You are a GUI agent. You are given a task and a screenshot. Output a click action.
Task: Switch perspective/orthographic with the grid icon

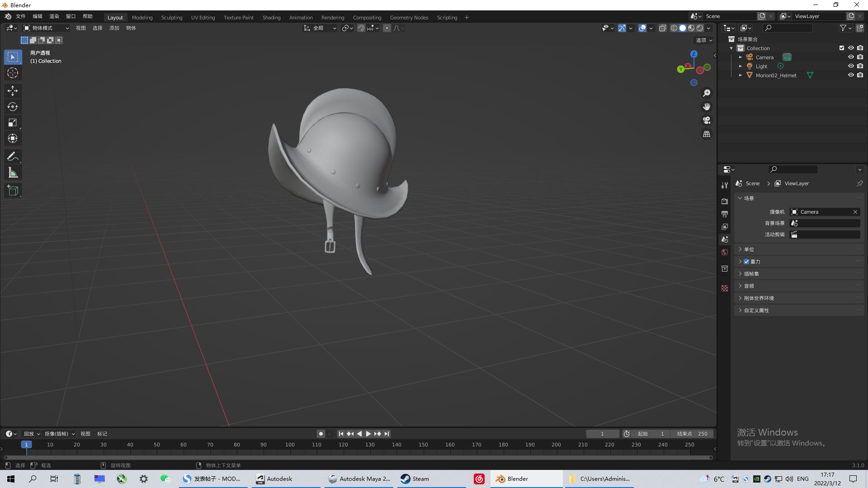707,134
